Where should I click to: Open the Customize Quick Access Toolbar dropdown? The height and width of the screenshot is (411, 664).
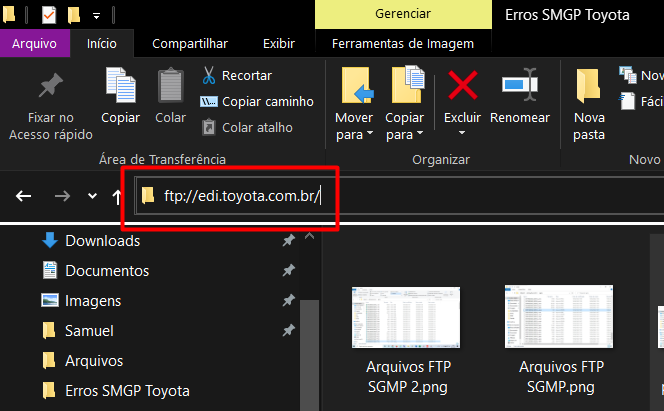(x=97, y=16)
